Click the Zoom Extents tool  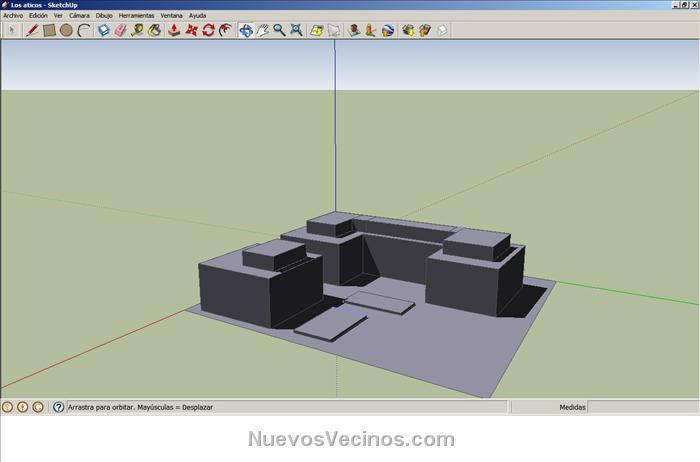(x=297, y=30)
